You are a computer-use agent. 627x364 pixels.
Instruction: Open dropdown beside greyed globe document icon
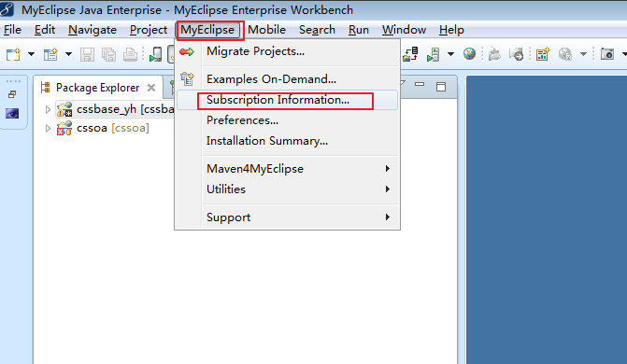coord(583,54)
